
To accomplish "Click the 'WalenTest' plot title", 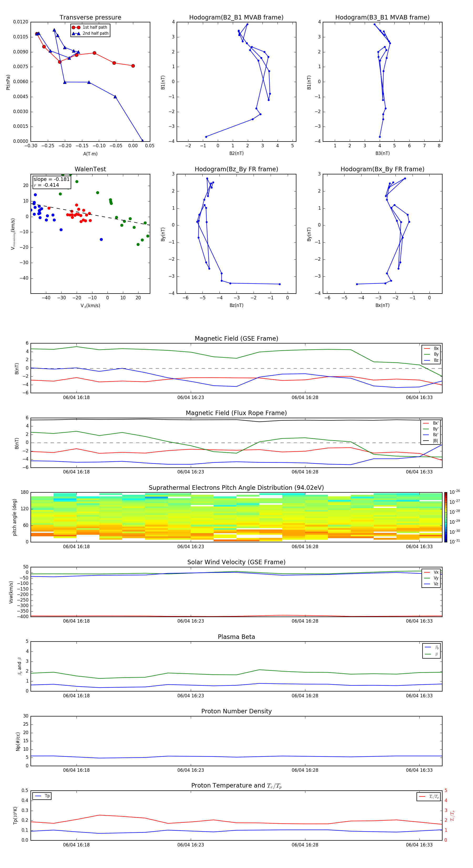I will [x=90, y=169].
